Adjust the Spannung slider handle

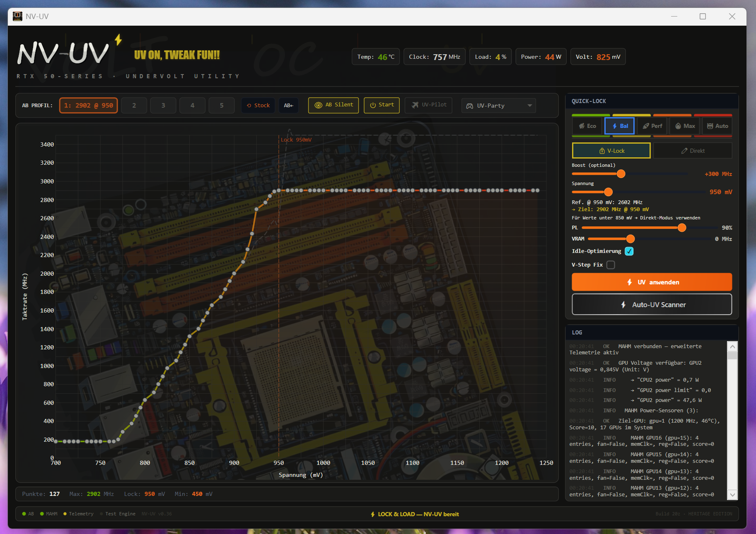pyautogui.click(x=608, y=192)
